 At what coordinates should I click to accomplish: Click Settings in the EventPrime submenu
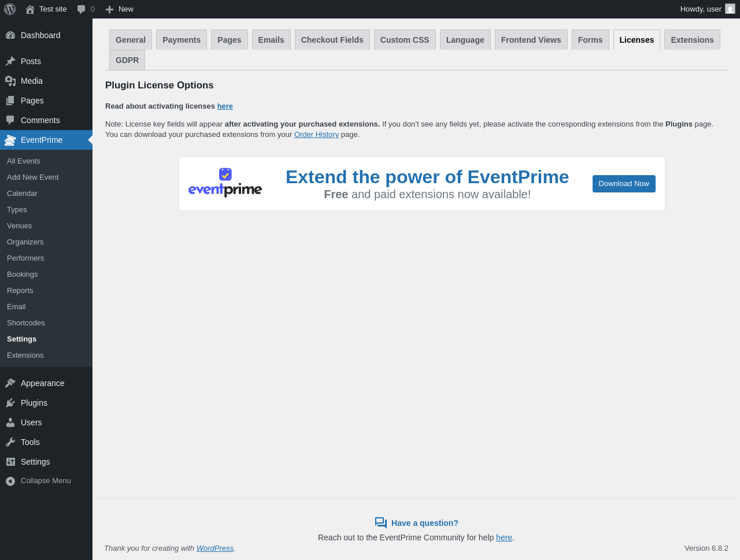coord(46,339)
